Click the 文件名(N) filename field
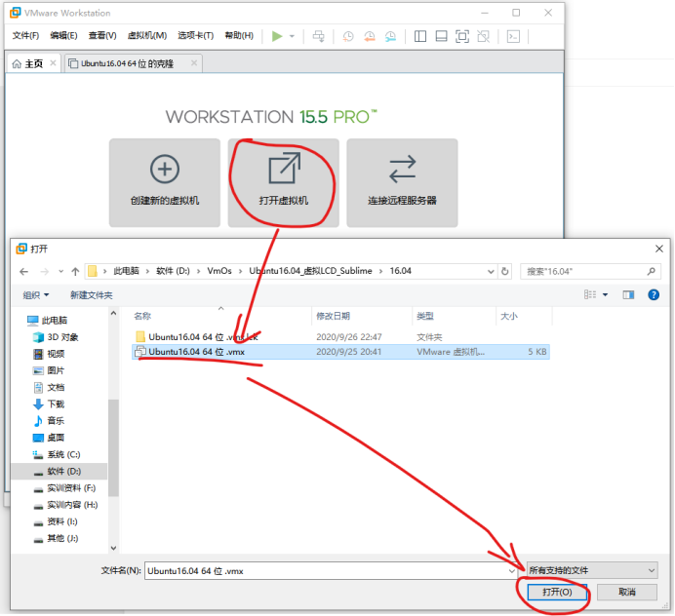 pyautogui.click(x=331, y=571)
